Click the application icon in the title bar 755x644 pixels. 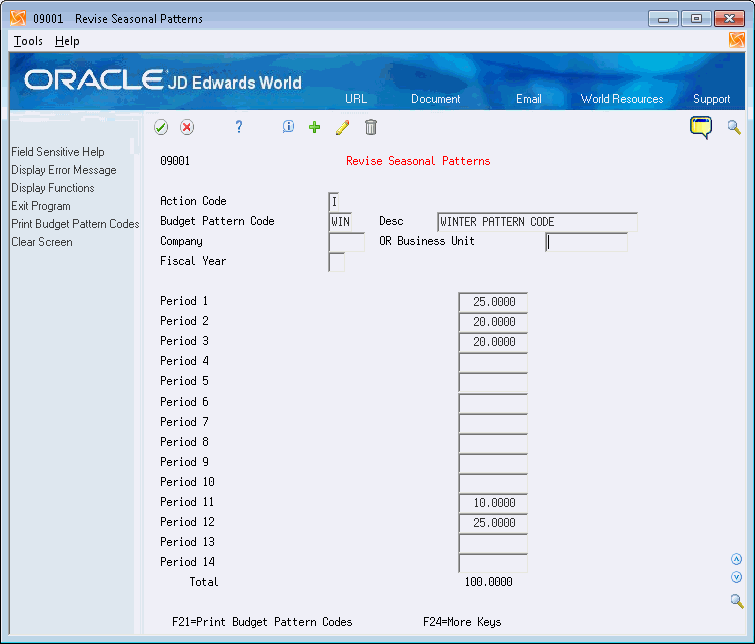(18, 18)
